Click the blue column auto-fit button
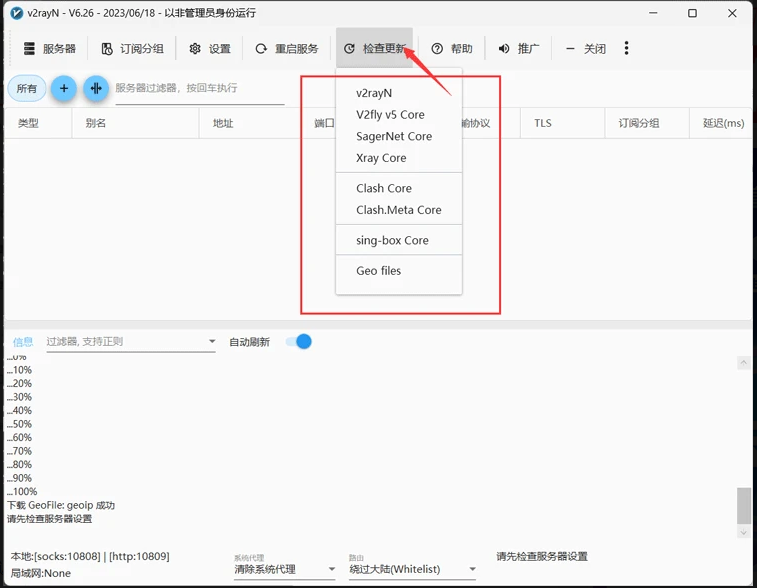Screen dimensions: 757x588 96,88
